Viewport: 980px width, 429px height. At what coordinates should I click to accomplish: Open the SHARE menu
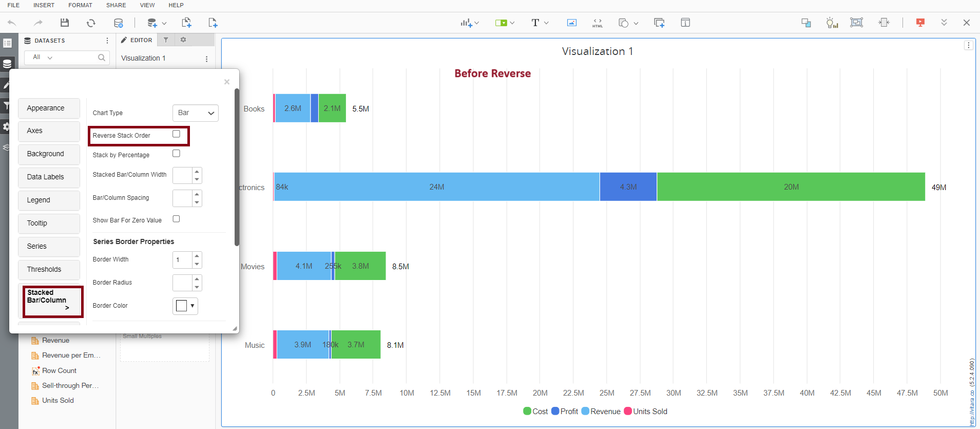pyautogui.click(x=116, y=5)
